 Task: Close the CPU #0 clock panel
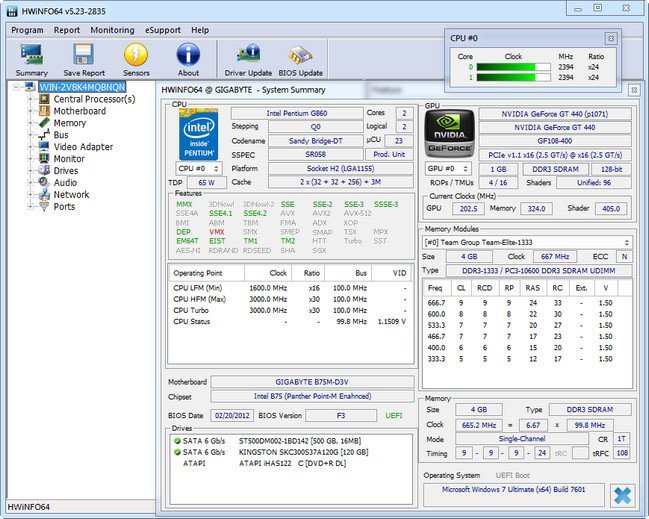(x=611, y=38)
